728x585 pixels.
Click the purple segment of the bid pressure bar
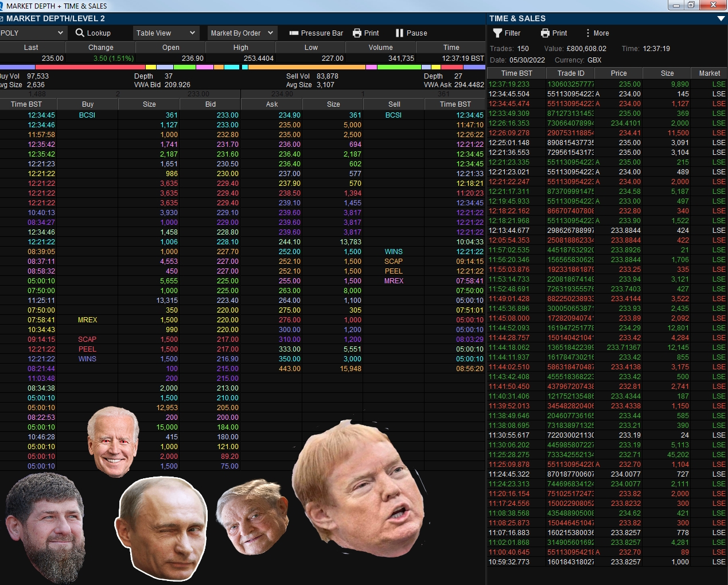point(17,67)
